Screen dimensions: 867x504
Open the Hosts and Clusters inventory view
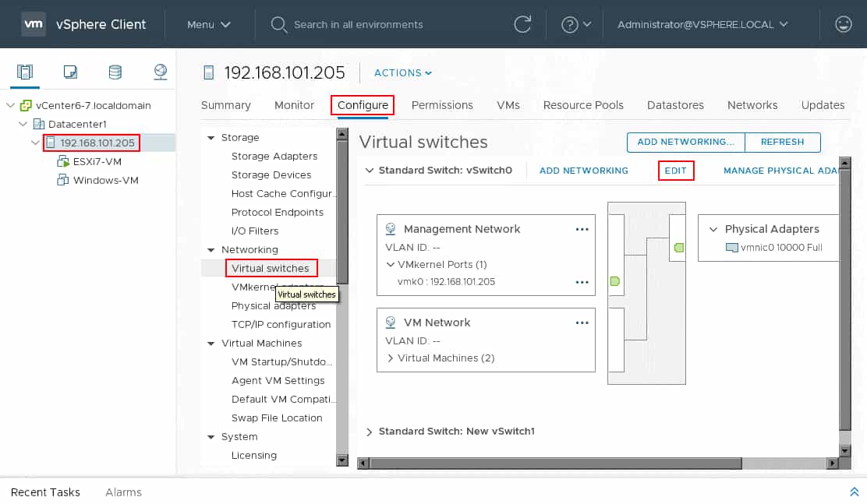coord(24,71)
